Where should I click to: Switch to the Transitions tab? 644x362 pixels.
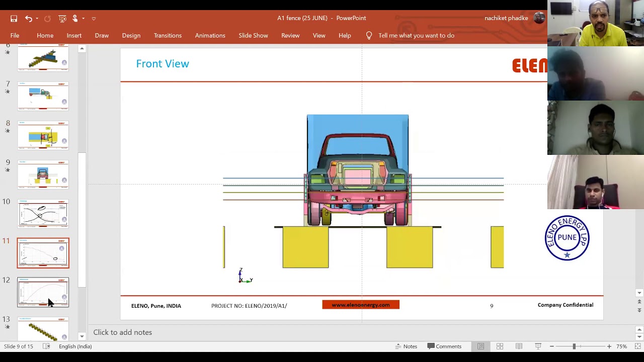coord(168,36)
